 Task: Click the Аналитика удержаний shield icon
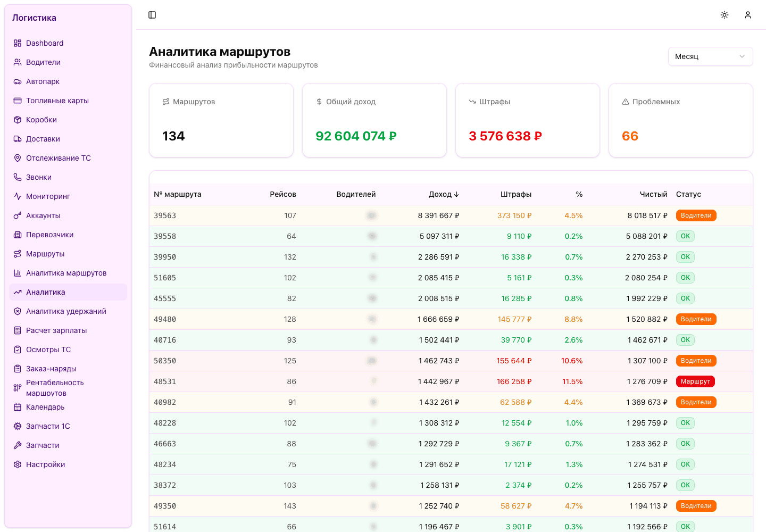pos(18,311)
